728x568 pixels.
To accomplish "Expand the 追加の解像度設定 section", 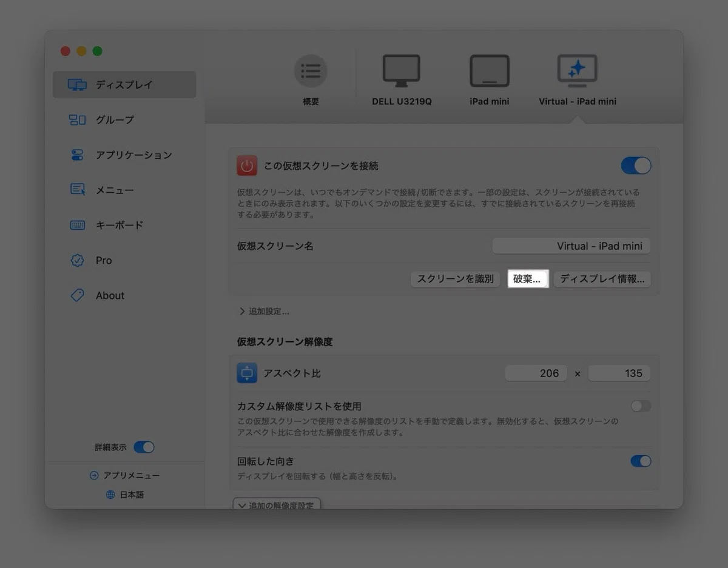I will (277, 505).
